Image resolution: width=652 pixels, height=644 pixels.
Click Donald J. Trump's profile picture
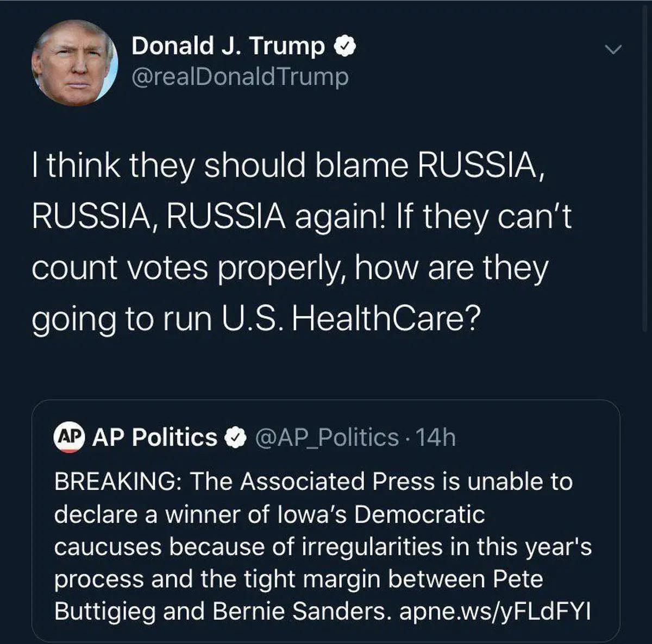(x=75, y=63)
